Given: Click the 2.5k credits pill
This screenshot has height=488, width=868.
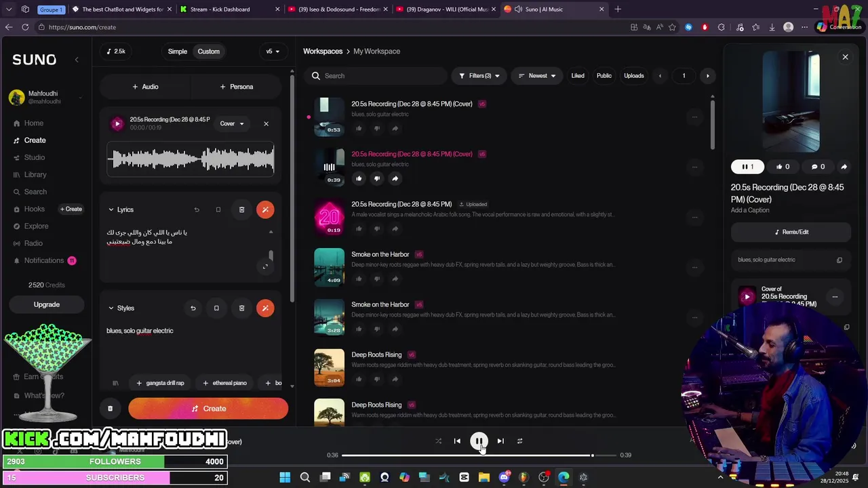Looking at the screenshot, I should pyautogui.click(x=116, y=52).
